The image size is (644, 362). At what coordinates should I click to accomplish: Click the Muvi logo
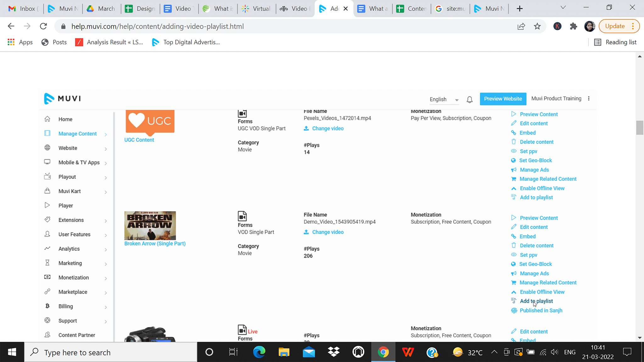coord(62,98)
